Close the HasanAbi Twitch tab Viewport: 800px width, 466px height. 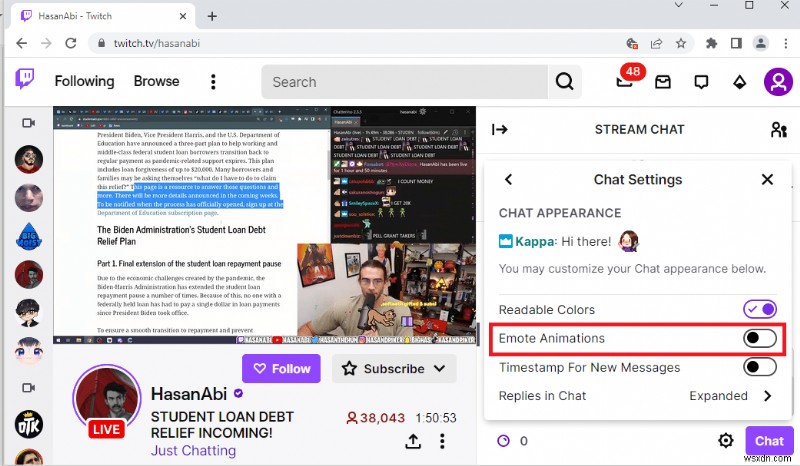183,16
